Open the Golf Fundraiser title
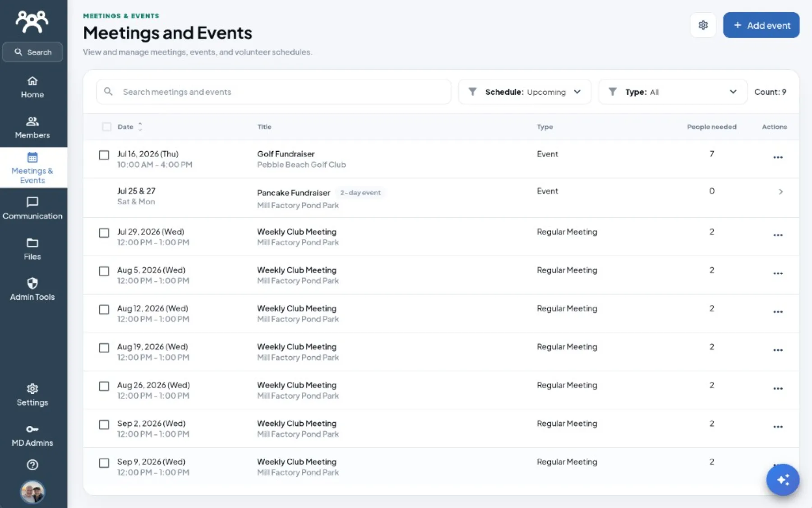This screenshot has height=508, width=812. (x=286, y=154)
